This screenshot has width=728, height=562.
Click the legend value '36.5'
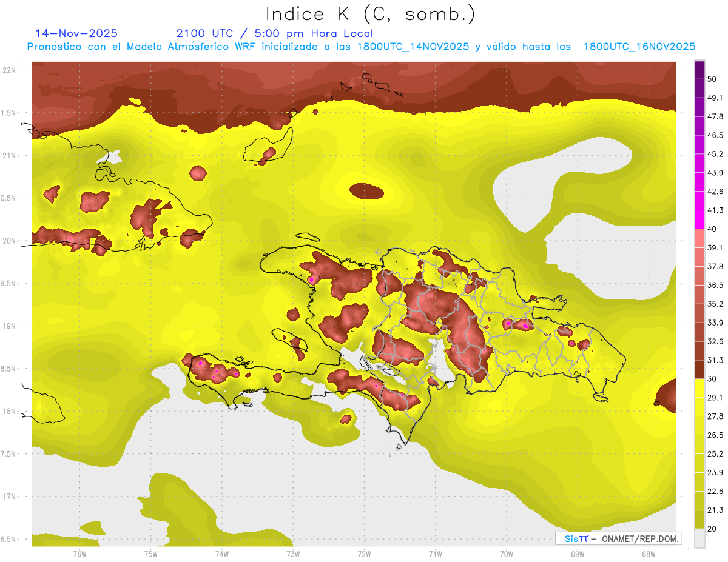click(715, 285)
